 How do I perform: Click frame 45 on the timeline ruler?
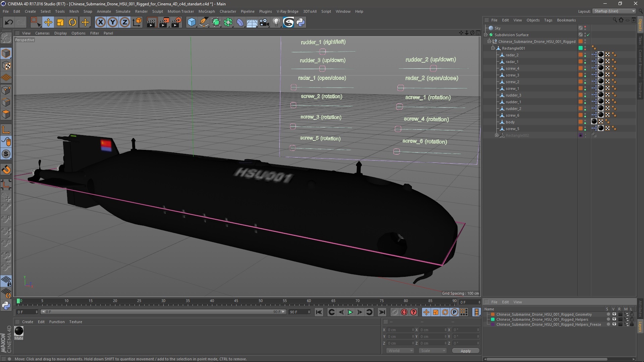(236, 301)
